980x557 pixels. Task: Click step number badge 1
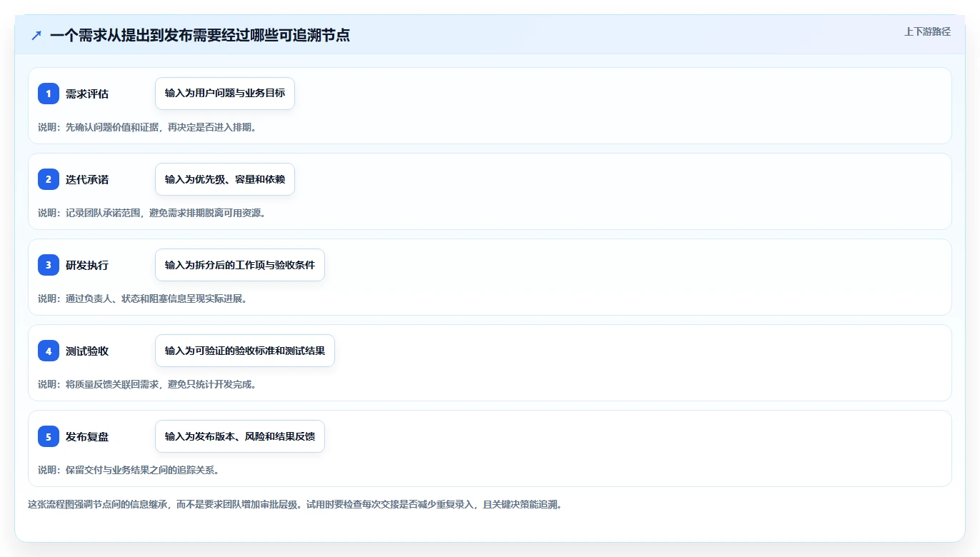[x=49, y=94]
